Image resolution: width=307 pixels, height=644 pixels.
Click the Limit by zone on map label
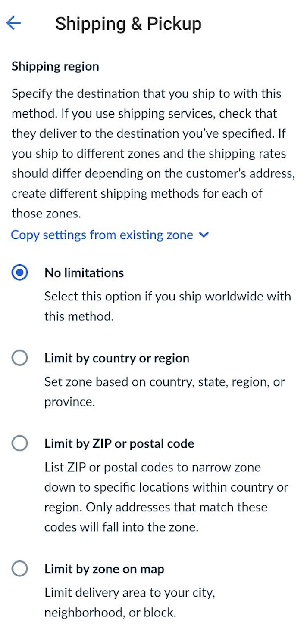pos(104,569)
